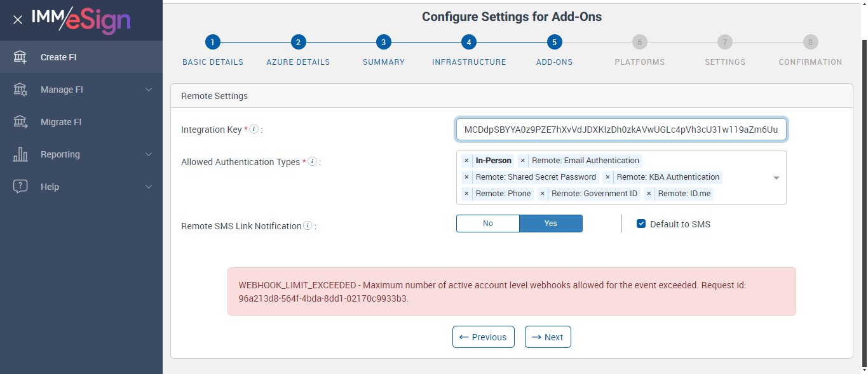Click the Previous button

tap(483, 337)
